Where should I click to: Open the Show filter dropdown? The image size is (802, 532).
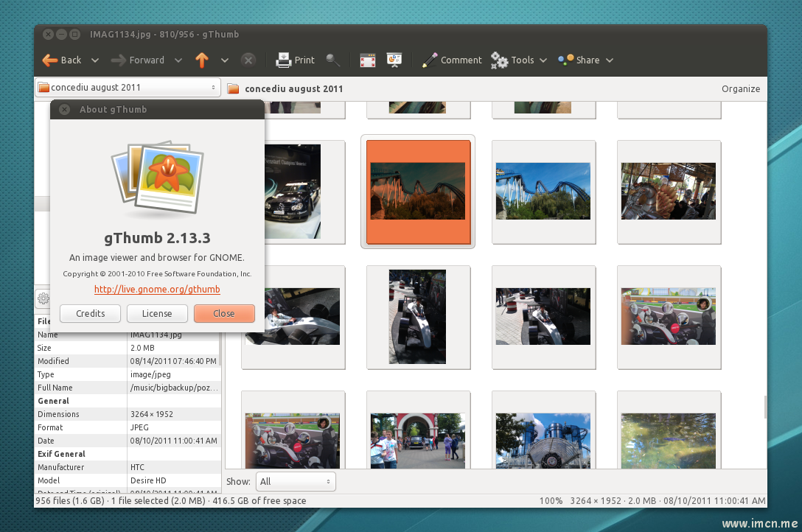[296, 481]
